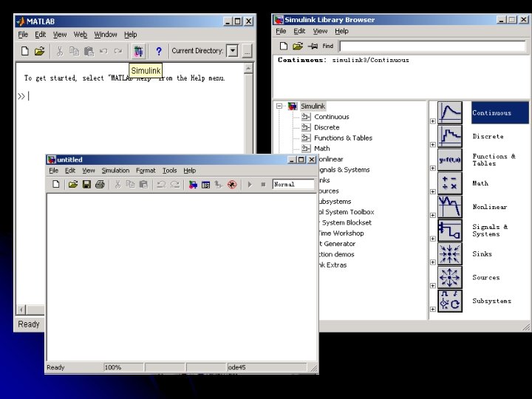532x399 pixels.
Task: Expand plus box beside Subsystems library icon
Action: [x=432, y=309]
